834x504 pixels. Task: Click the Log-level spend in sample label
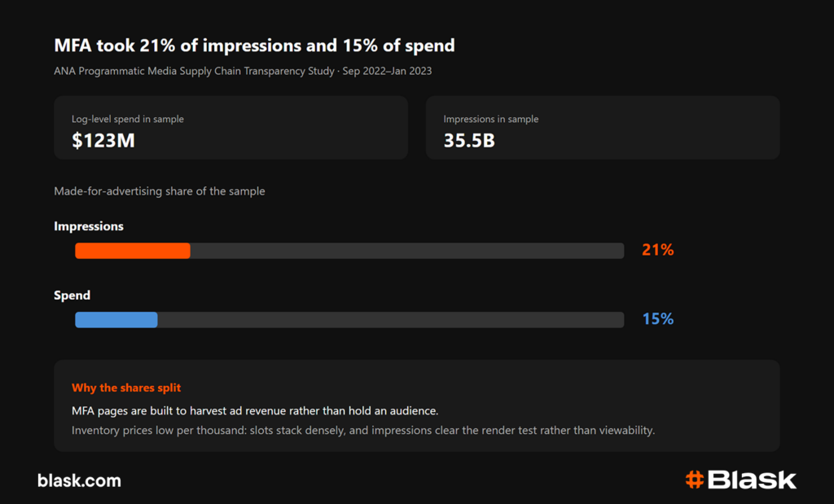pyautogui.click(x=128, y=119)
